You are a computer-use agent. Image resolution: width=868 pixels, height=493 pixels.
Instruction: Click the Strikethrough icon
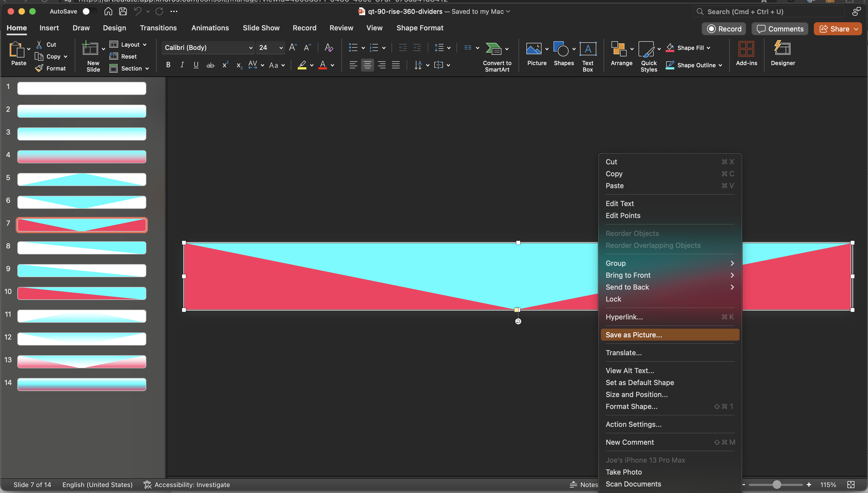(210, 65)
